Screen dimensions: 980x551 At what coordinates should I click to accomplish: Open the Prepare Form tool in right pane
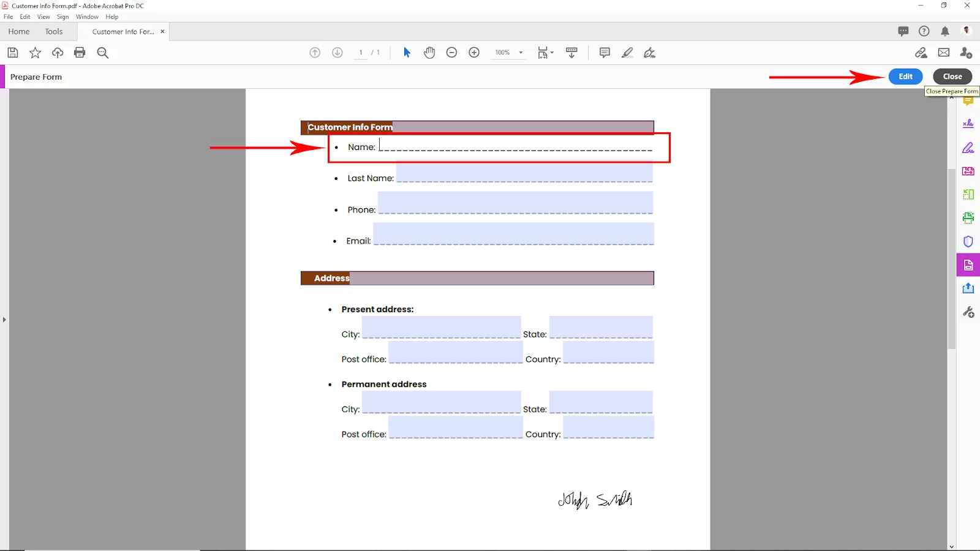coord(968,265)
